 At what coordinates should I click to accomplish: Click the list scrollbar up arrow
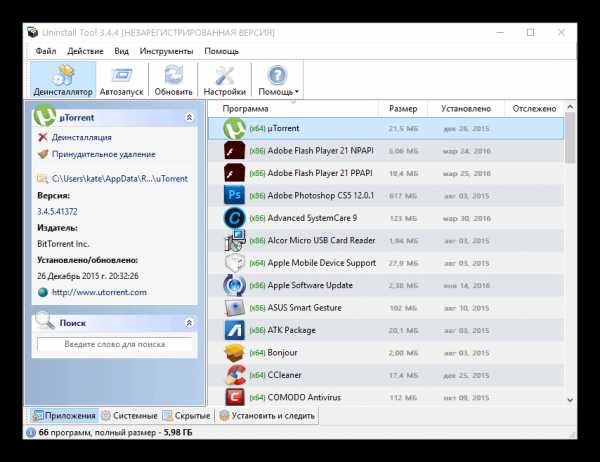point(570,107)
